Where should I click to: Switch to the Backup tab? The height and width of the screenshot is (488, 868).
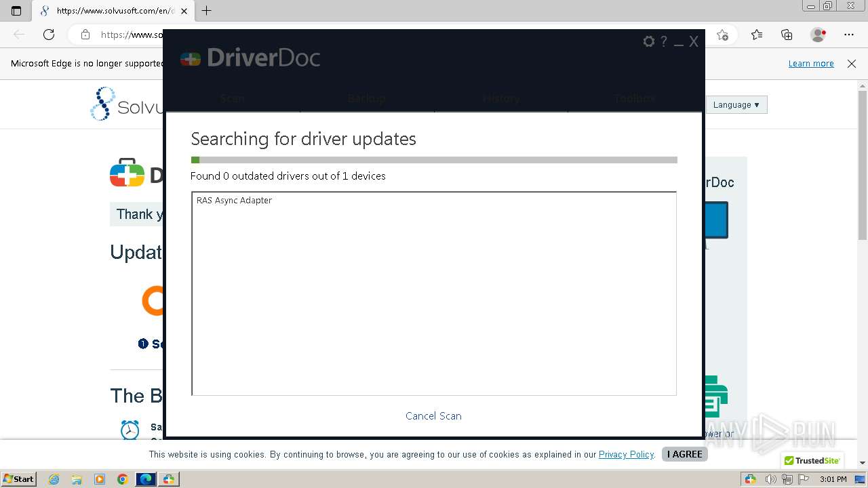(x=367, y=98)
